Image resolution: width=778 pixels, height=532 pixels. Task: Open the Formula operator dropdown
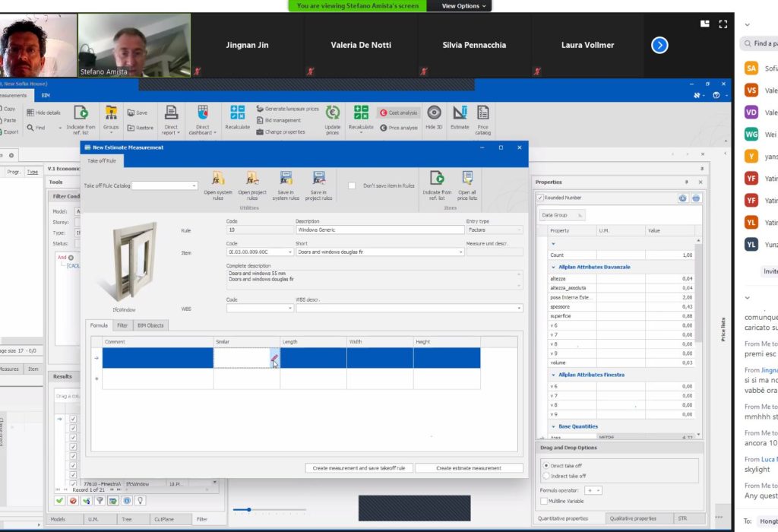(x=598, y=490)
